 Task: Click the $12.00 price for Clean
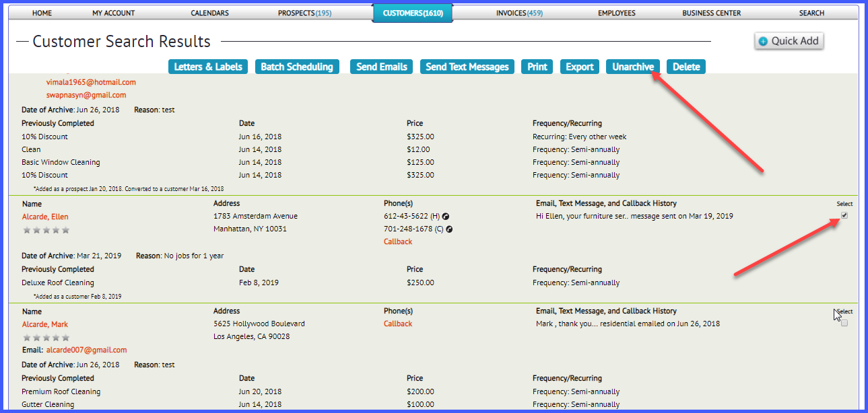pos(418,149)
